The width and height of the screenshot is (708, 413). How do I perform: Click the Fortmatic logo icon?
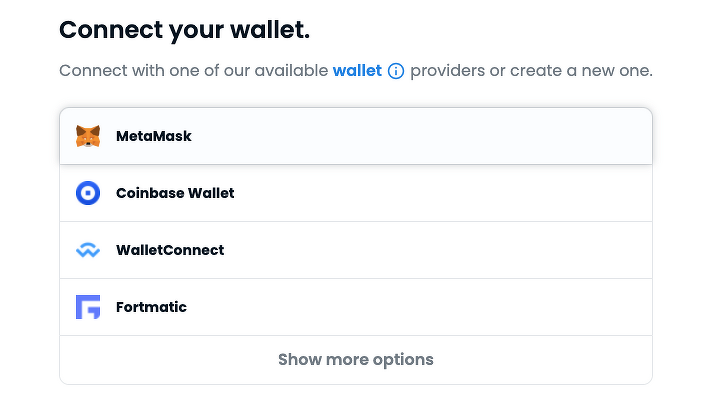point(88,307)
